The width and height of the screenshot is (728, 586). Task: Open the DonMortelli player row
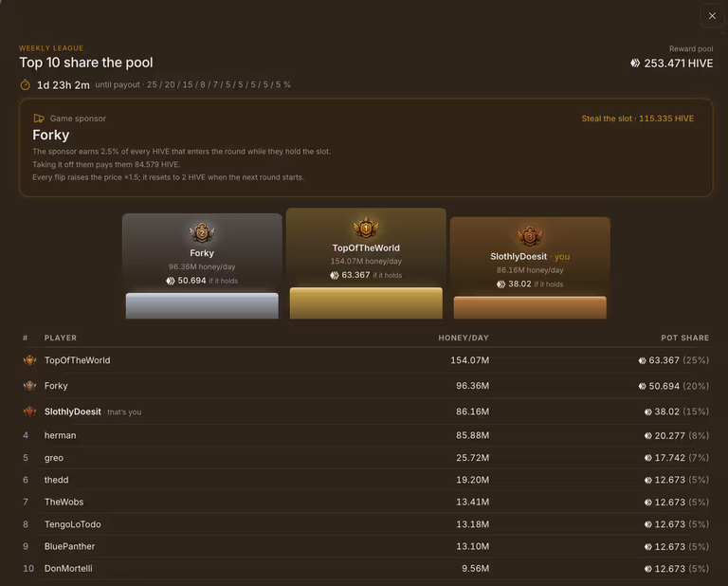pos(366,568)
